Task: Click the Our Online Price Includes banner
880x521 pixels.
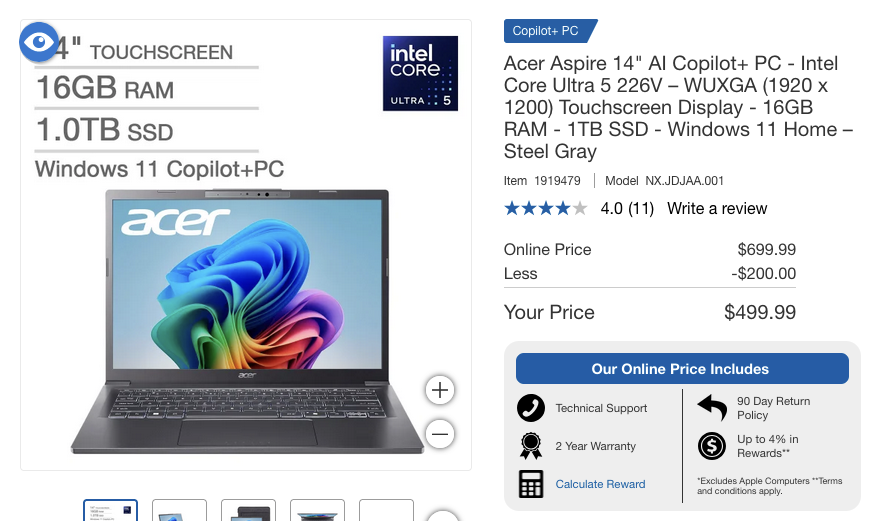Action: [x=682, y=369]
